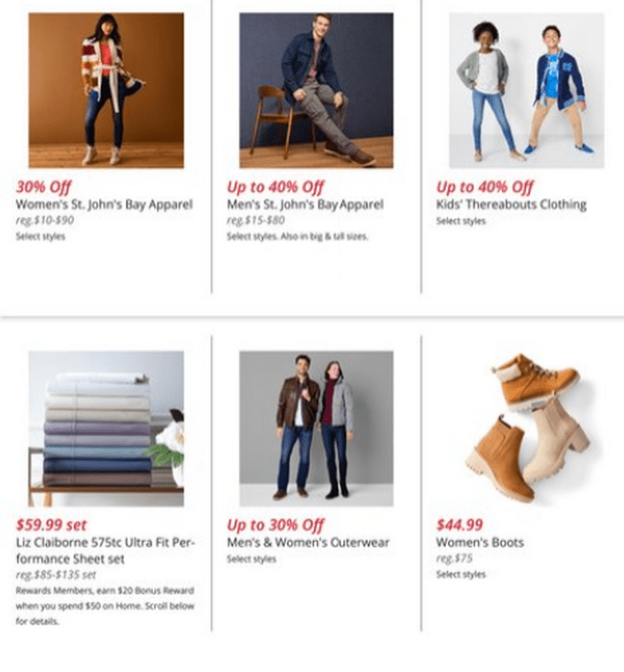Open the 30% Off women's apparel deal
Image resolution: width=624 pixels, height=672 pixels.
tap(44, 187)
